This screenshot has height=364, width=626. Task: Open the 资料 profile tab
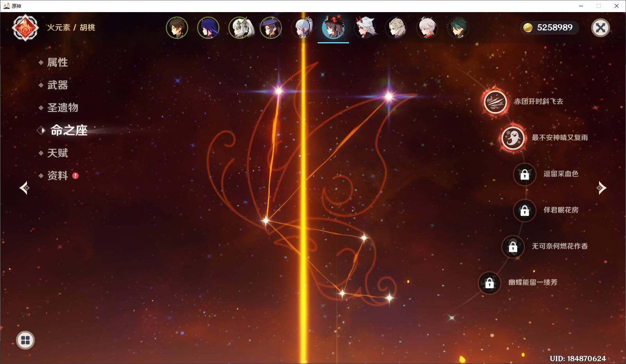point(57,176)
